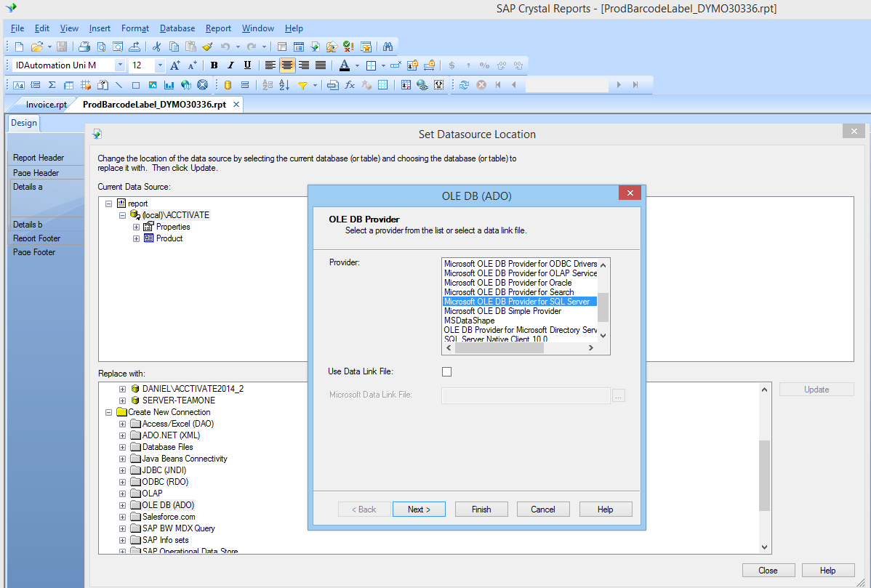Screen dimensions: 871x588
Task: Click the Format Painter brush icon
Action: (x=208, y=47)
